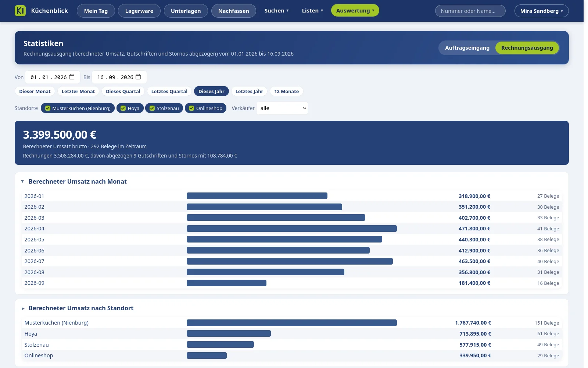Open the Von date calendar picker icon

[x=72, y=77]
